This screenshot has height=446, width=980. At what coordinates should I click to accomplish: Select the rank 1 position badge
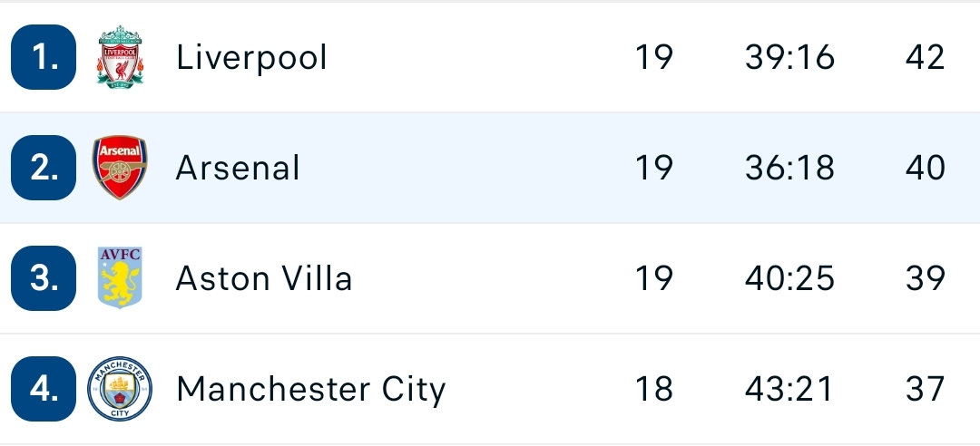(44, 57)
